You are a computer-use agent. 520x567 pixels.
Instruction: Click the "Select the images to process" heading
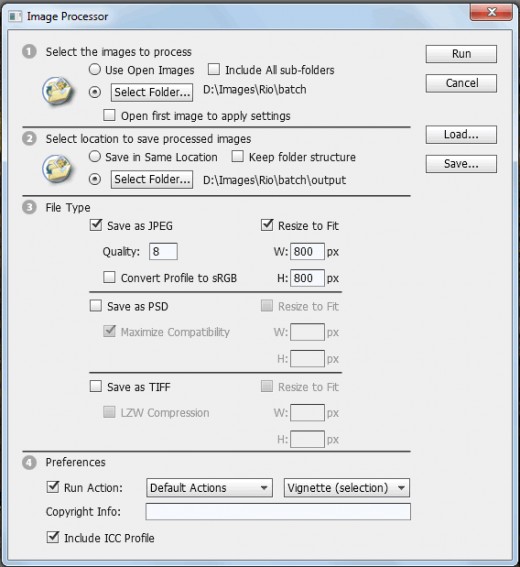(x=119, y=52)
